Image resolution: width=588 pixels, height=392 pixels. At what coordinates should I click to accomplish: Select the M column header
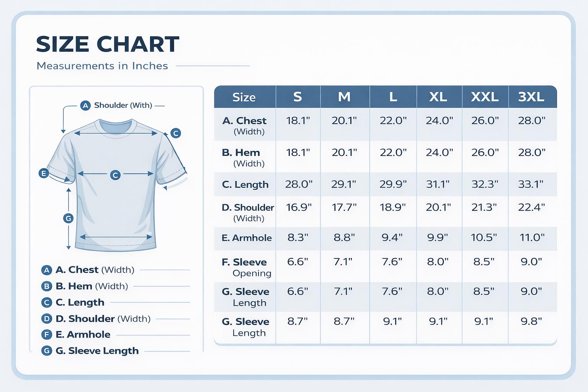pos(344,97)
